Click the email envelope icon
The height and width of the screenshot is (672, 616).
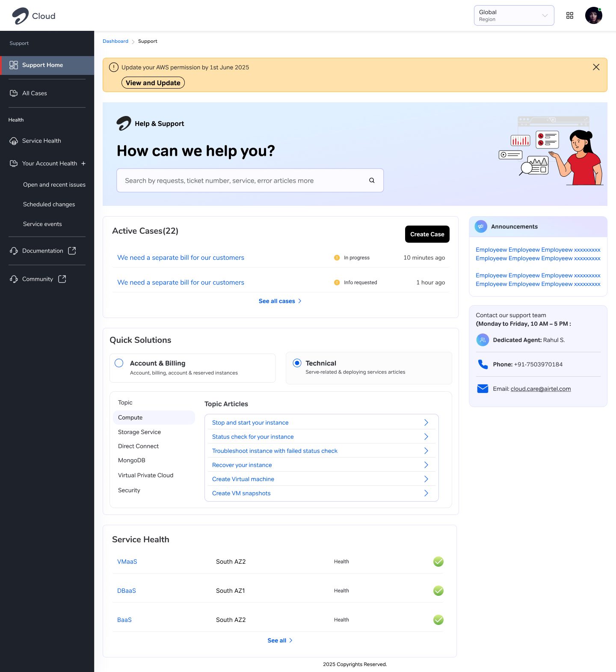tap(483, 389)
